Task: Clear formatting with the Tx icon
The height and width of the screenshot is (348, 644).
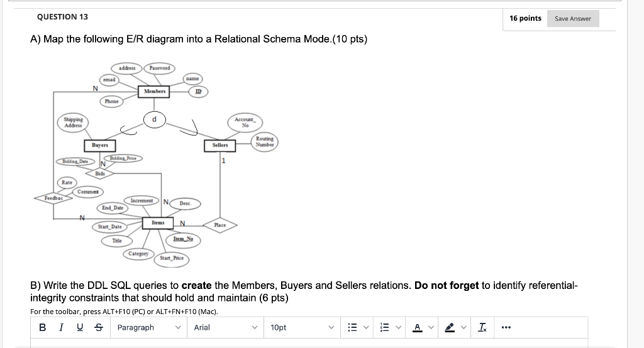Action: pyautogui.click(x=482, y=327)
